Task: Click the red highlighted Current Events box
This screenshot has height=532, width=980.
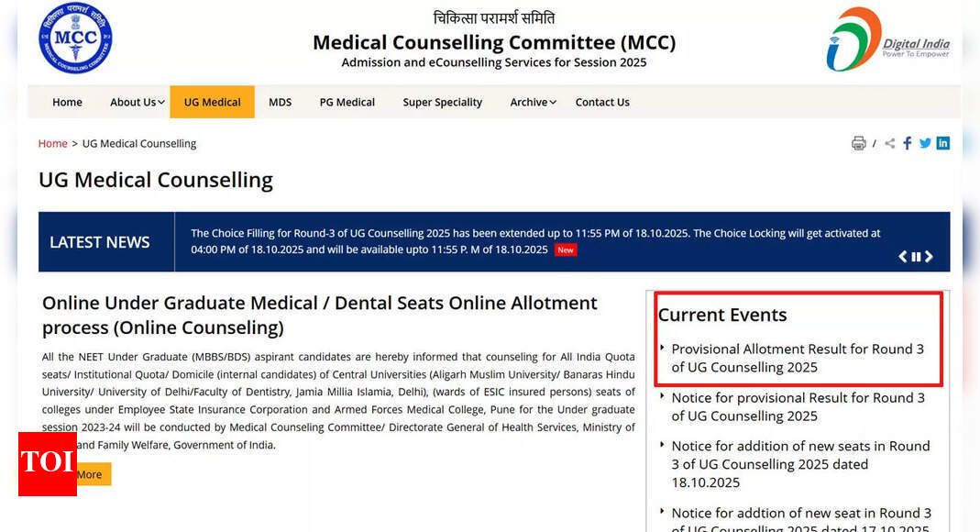Action: [x=798, y=339]
